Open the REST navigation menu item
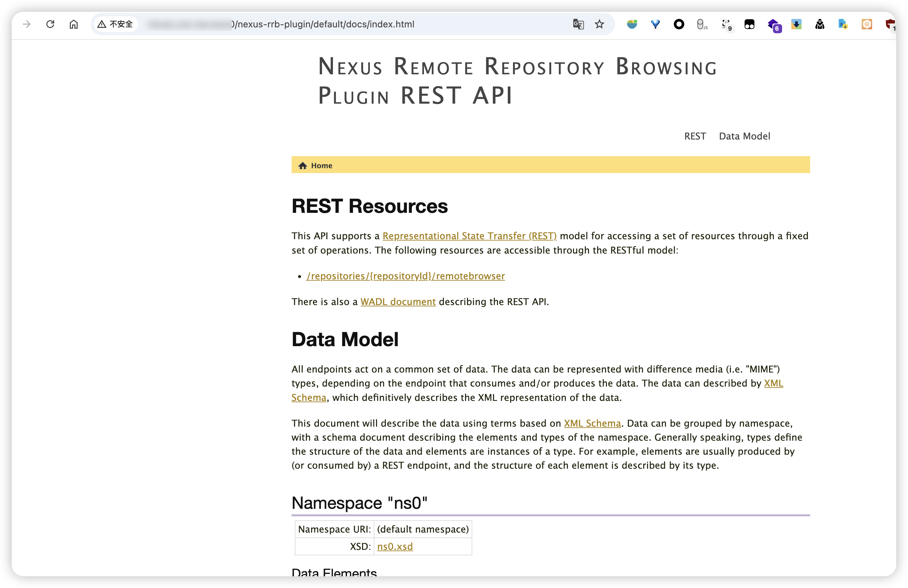 pyautogui.click(x=695, y=136)
